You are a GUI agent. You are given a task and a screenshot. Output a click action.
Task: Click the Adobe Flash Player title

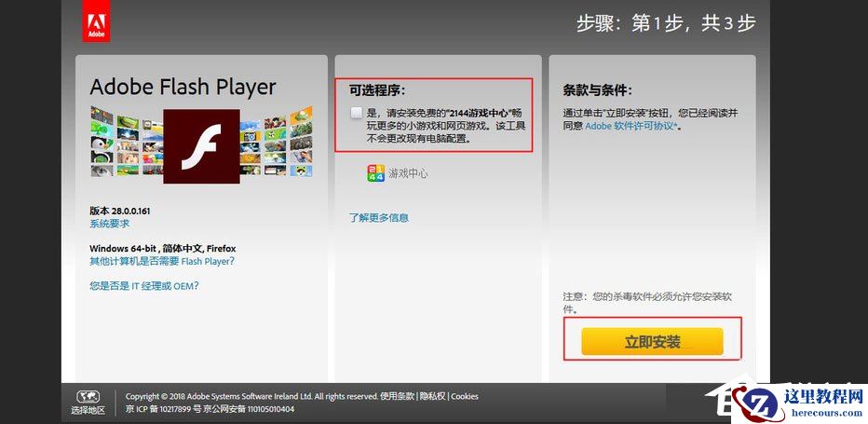pos(183,88)
